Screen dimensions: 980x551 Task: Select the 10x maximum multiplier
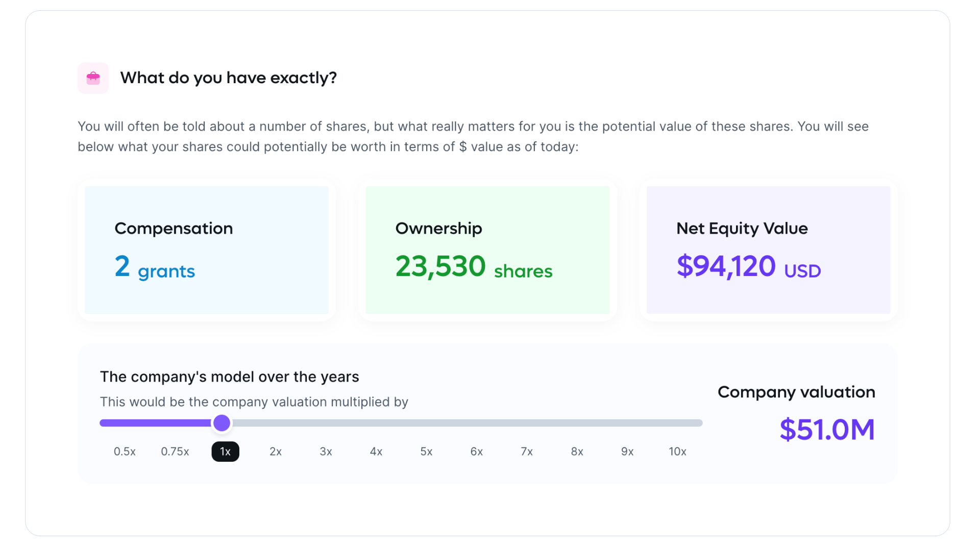[677, 452]
